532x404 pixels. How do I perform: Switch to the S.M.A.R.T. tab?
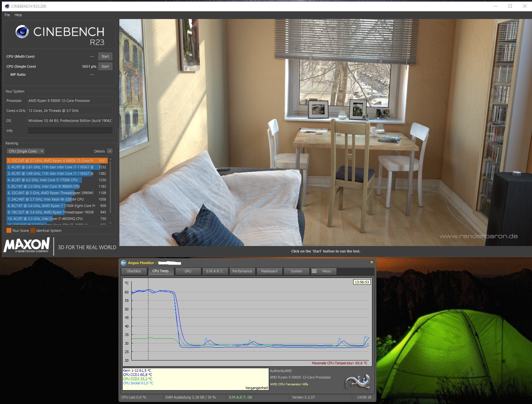pos(215,271)
